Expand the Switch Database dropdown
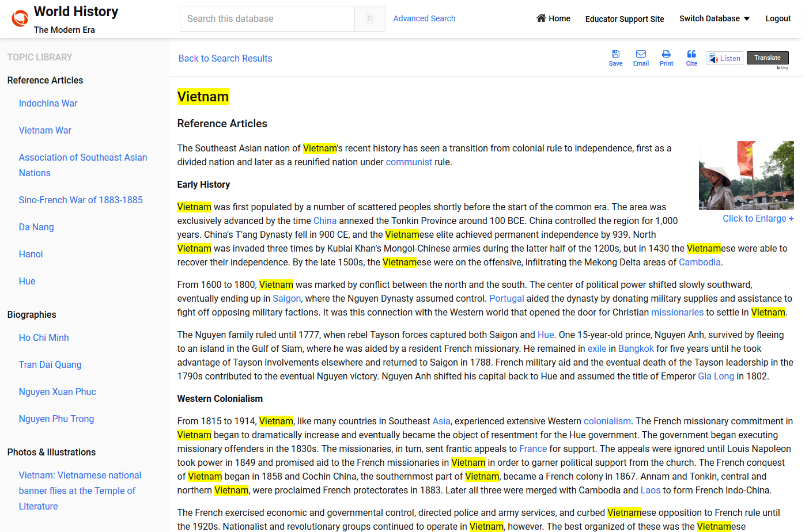Screen dimensions: 809x532 click(715, 18)
